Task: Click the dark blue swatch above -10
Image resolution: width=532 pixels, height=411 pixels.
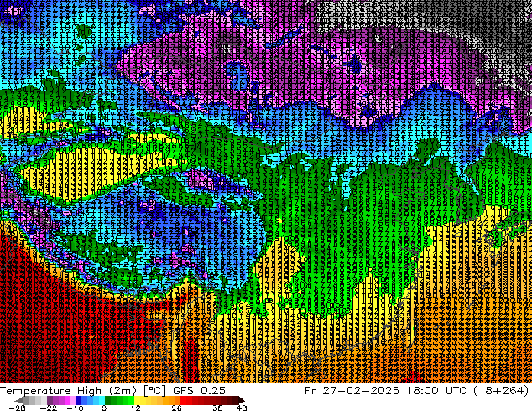Action: pyautogui.click(x=79, y=400)
